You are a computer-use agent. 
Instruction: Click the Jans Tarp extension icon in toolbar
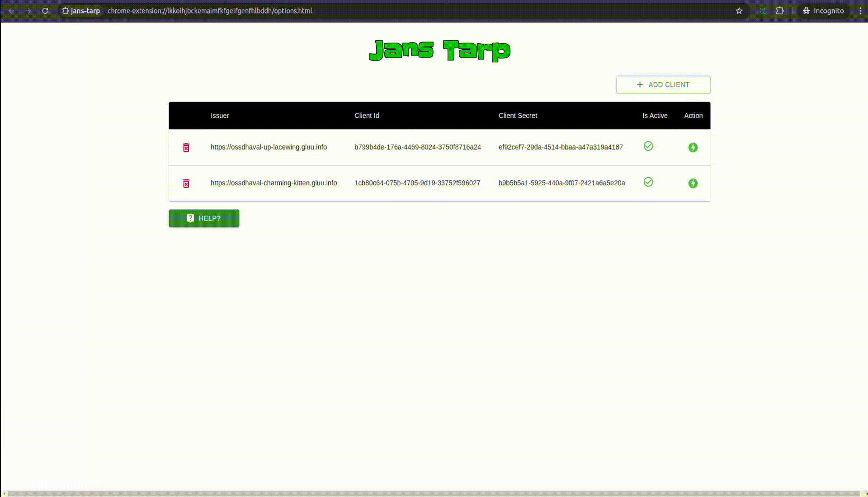tap(763, 11)
